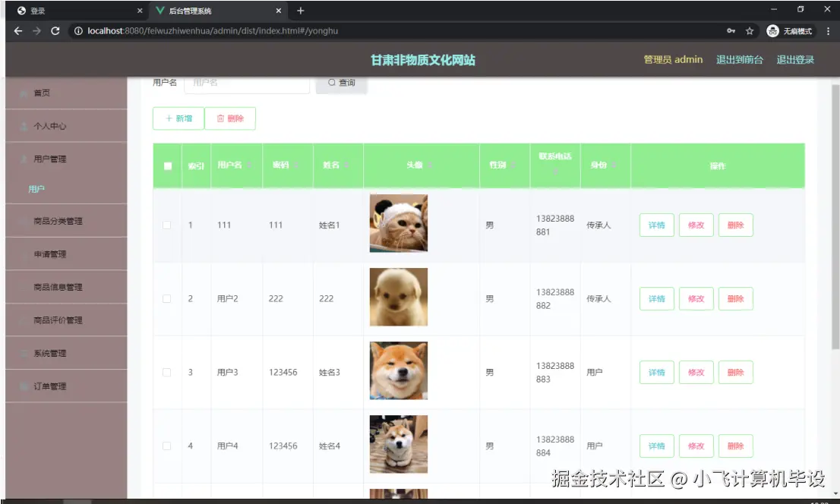The width and height of the screenshot is (840, 504).
Task: Open 详情 for row 姓名1
Action: pos(657,225)
